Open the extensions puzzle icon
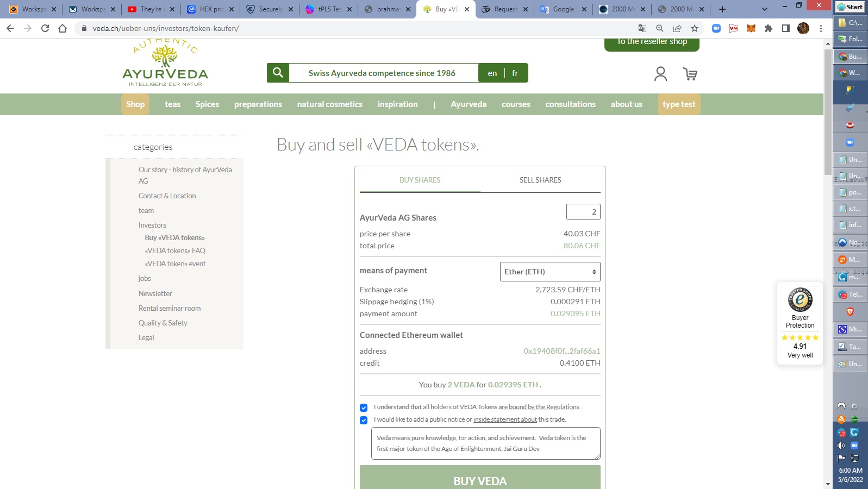Image resolution: width=868 pixels, height=489 pixels. (x=769, y=28)
